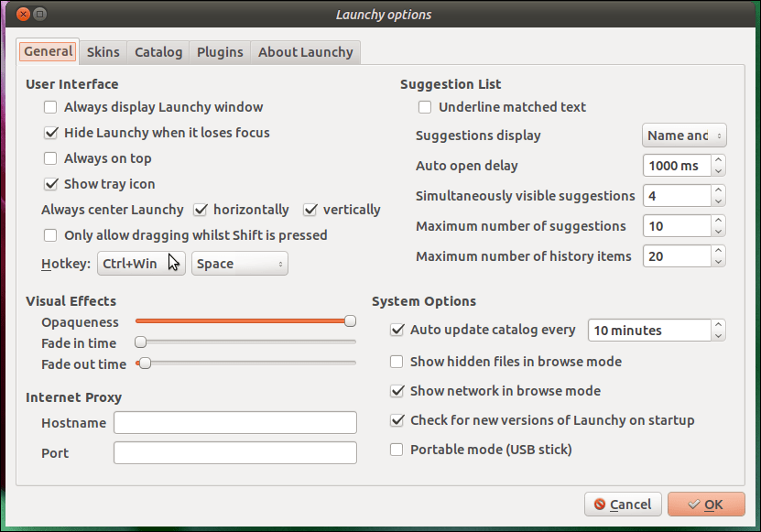Enable always on top
Viewport: 761px width, 532px height.
(50, 158)
